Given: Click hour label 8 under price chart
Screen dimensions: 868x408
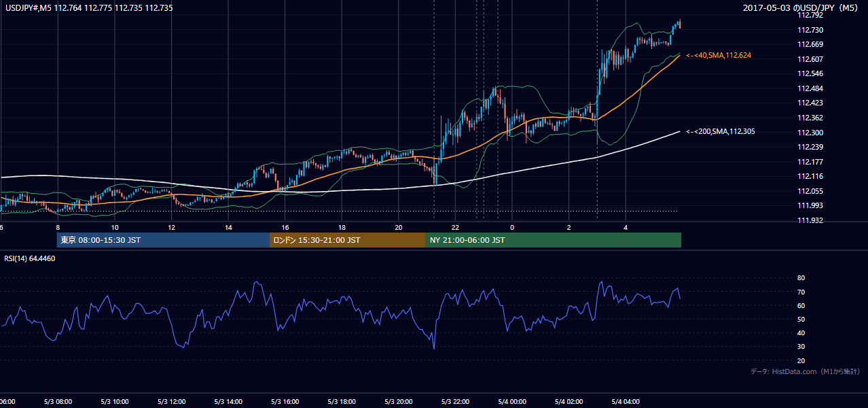Looking at the screenshot, I should click(58, 227).
